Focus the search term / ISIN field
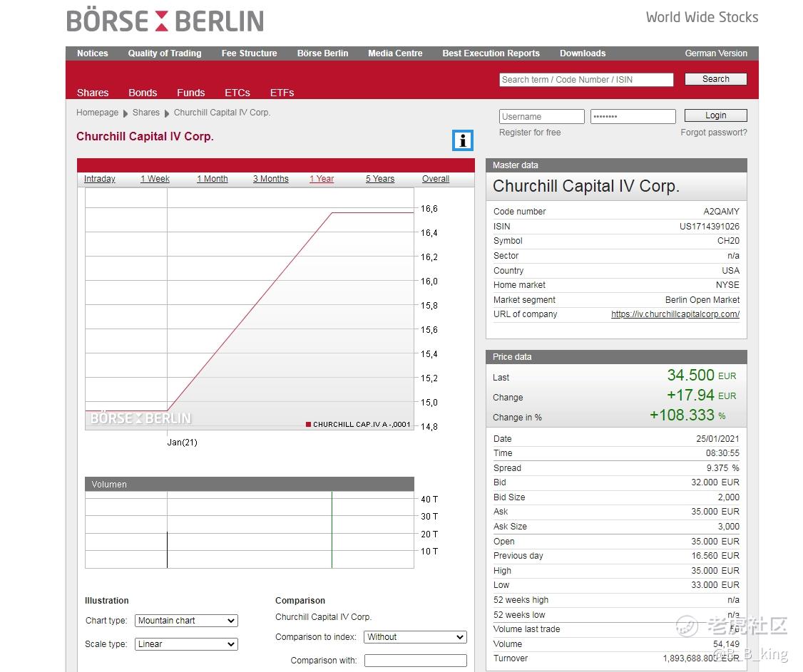803x672 pixels. point(586,79)
